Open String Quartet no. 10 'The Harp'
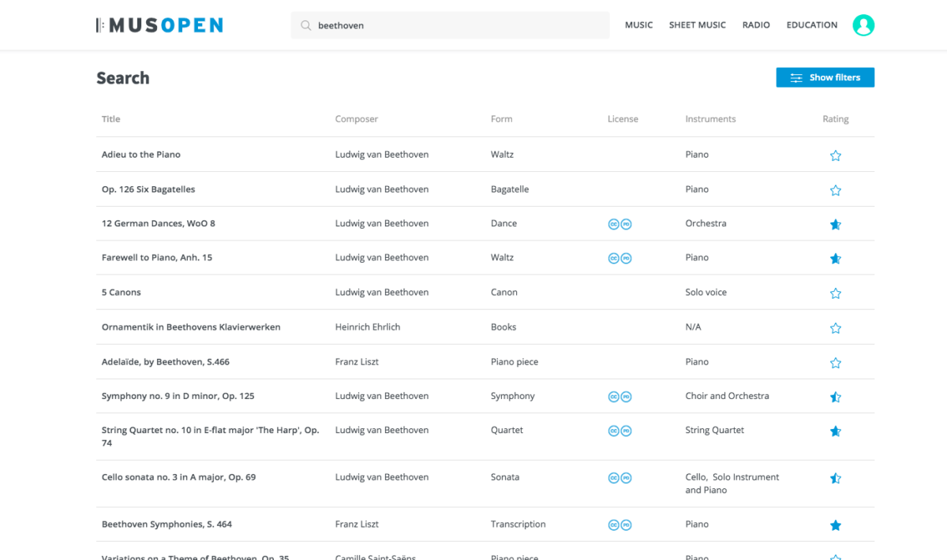947x560 pixels. 211,436
